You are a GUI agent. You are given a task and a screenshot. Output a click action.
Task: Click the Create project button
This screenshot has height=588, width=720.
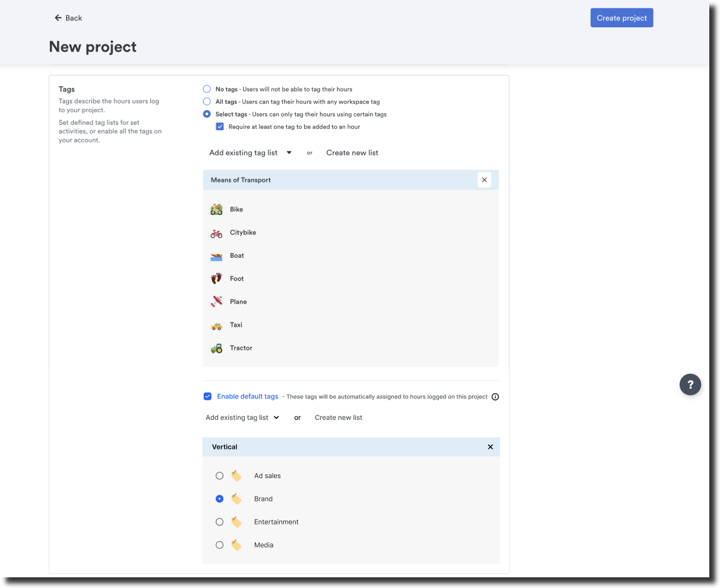point(621,17)
